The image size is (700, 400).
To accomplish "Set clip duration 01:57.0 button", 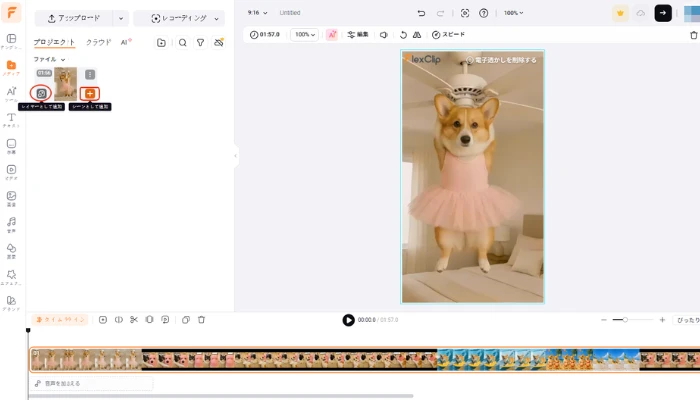I will [x=264, y=34].
